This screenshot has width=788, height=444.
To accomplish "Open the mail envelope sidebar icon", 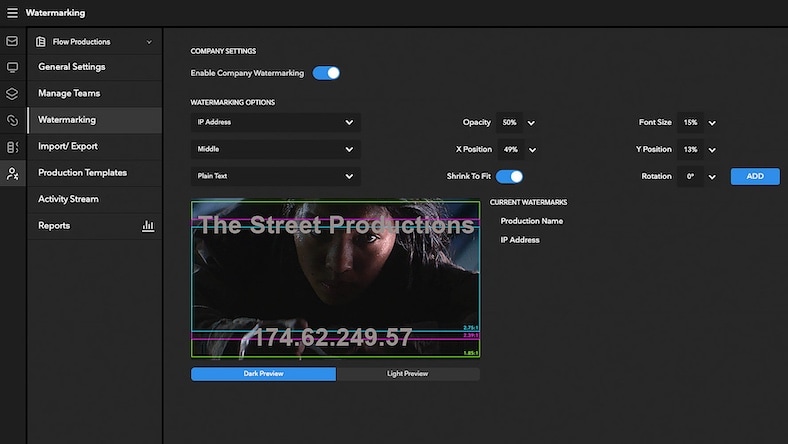I will point(12,41).
